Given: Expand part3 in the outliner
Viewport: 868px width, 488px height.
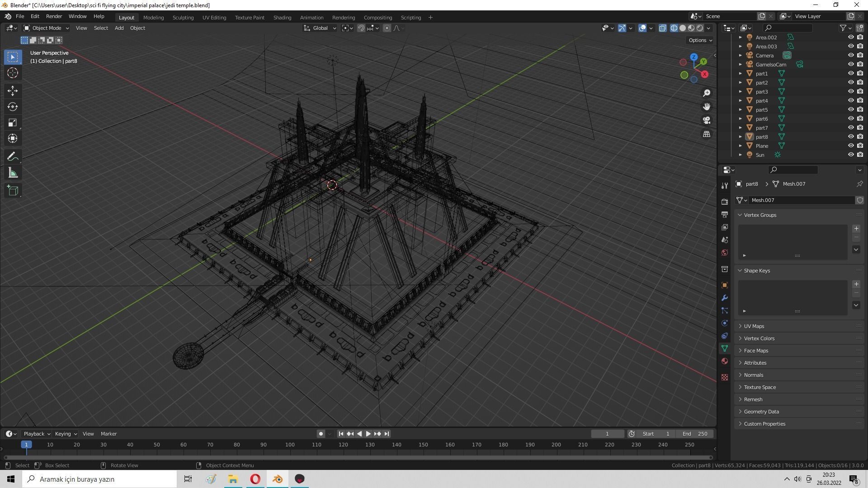Looking at the screenshot, I should [x=741, y=92].
